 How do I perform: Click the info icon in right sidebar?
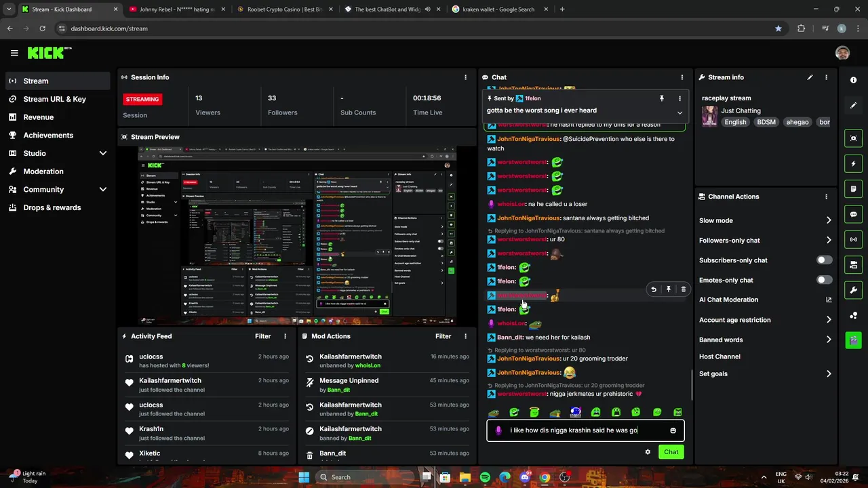click(x=853, y=80)
